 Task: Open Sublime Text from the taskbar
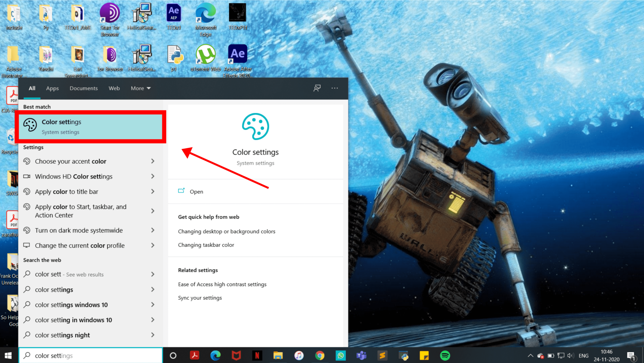[382, 356]
